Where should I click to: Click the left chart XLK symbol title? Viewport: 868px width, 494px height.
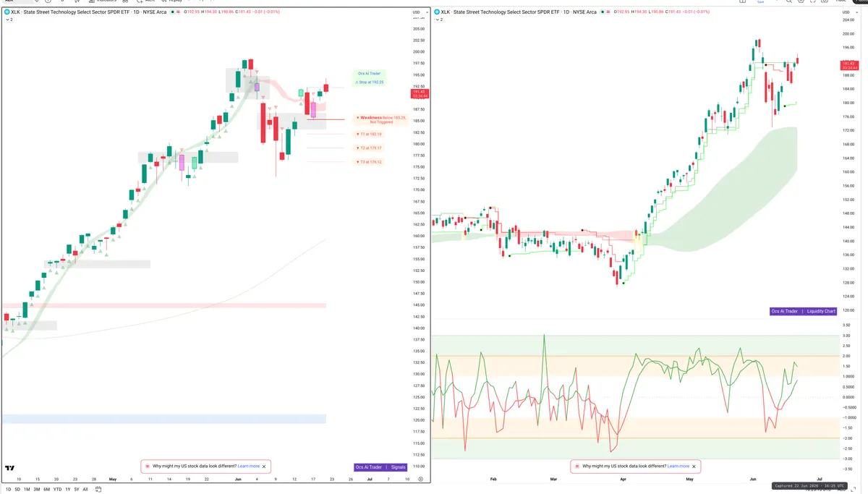tap(89, 12)
